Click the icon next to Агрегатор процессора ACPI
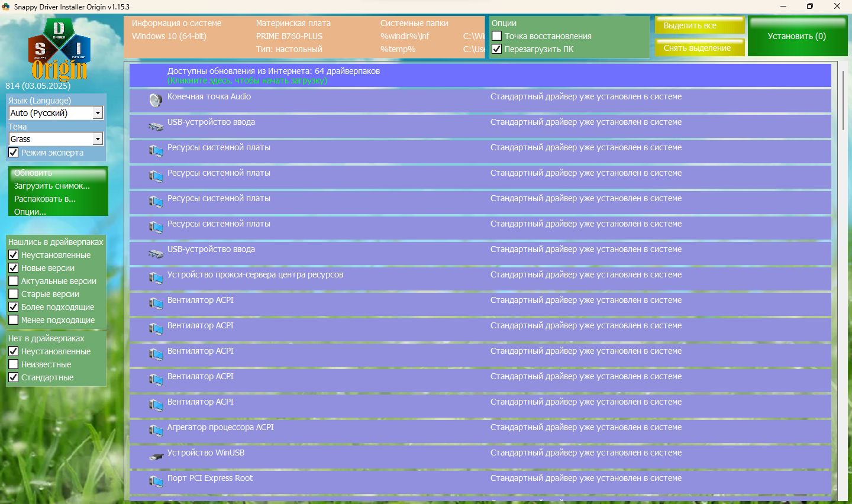The height and width of the screenshot is (504, 852). tap(156, 431)
